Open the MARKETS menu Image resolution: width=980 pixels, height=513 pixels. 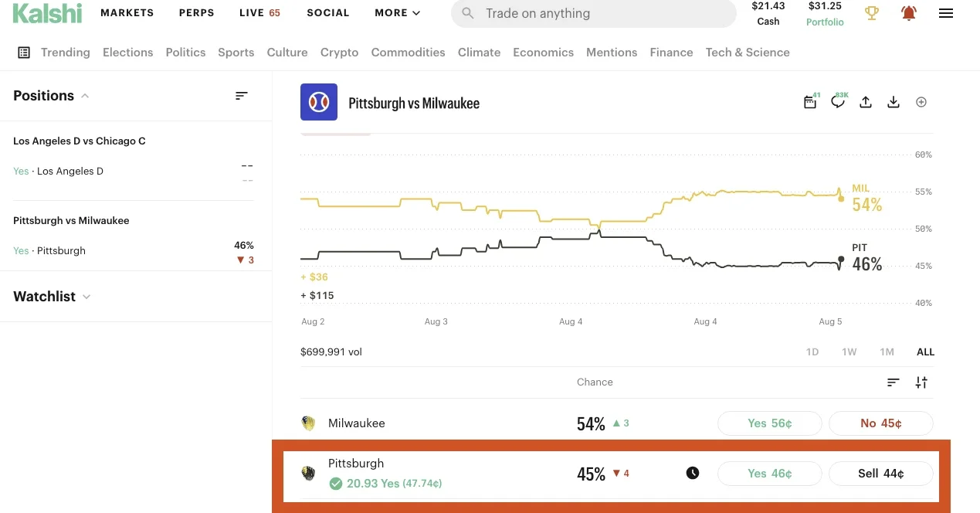tap(127, 13)
